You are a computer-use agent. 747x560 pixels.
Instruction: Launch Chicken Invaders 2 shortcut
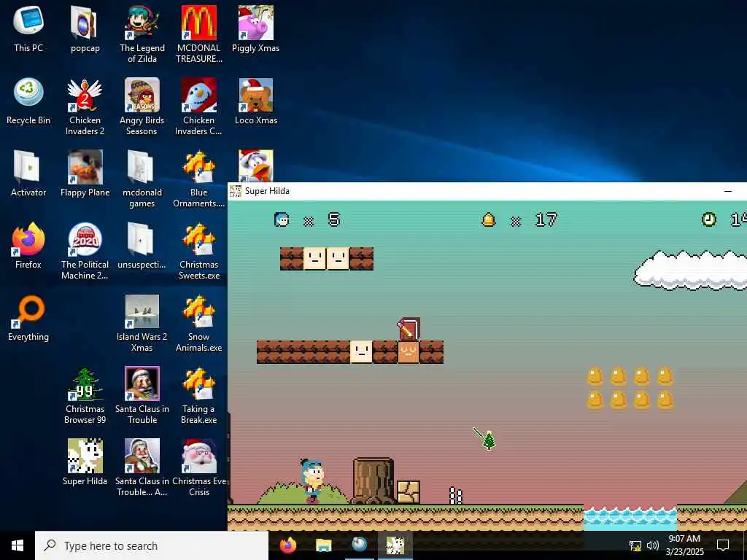click(85, 106)
